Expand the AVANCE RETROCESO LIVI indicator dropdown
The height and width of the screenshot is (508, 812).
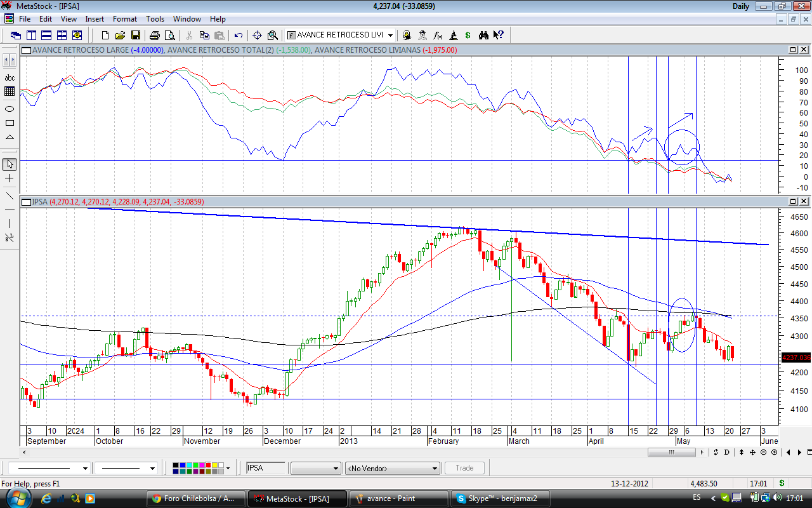pyautogui.click(x=390, y=36)
